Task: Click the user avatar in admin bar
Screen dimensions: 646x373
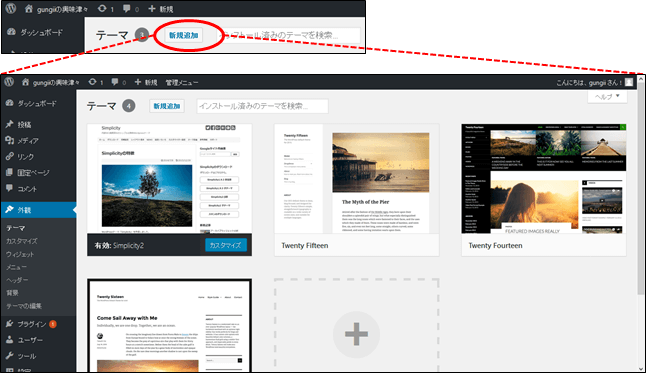Action: tap(629, 82)
